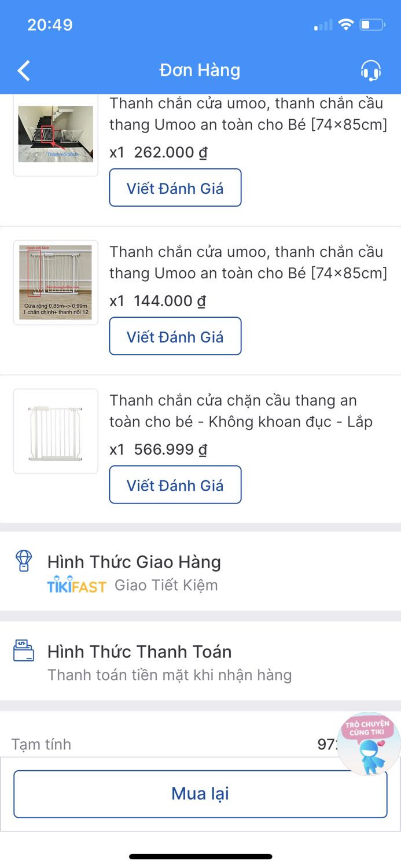Tap the payment method cash icon

point(23,651)
